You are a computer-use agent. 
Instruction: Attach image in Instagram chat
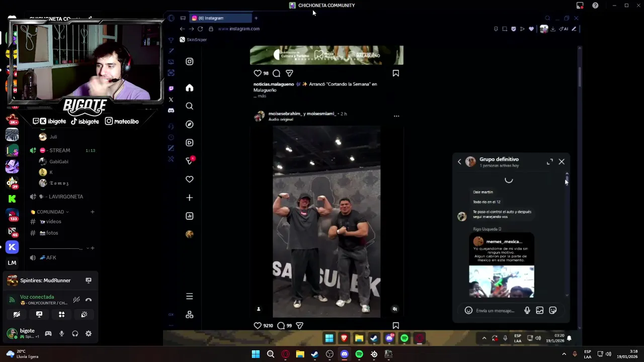(540, 310)
